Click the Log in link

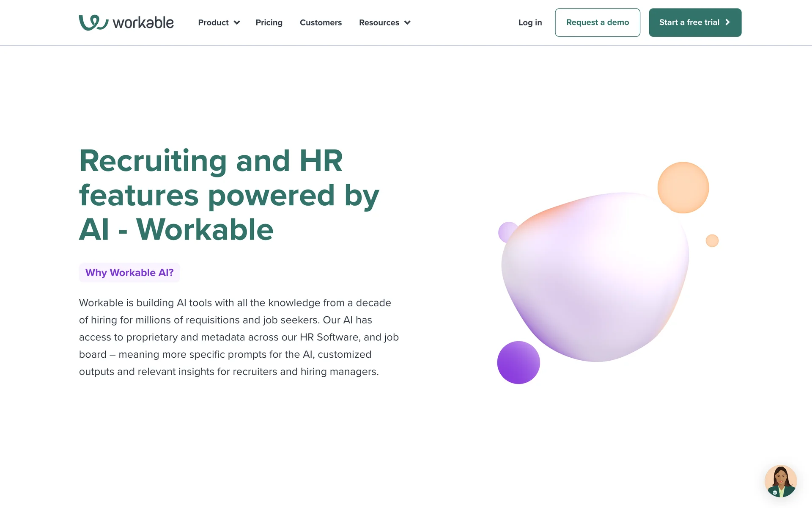tap(530, 23)
